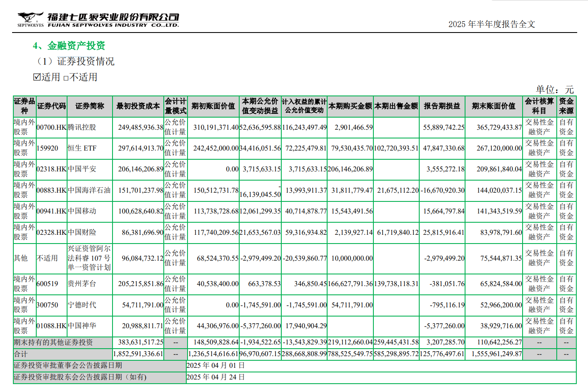Select the heading 4、金融资产投资
Viewport: 588px width, 387px height.
point(69,45)
